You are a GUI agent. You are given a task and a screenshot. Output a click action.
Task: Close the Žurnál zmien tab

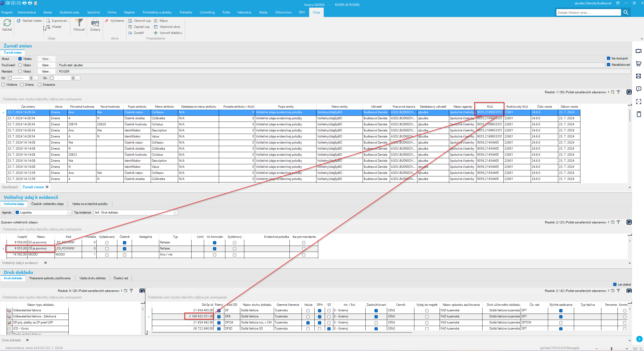pos(47,187)
